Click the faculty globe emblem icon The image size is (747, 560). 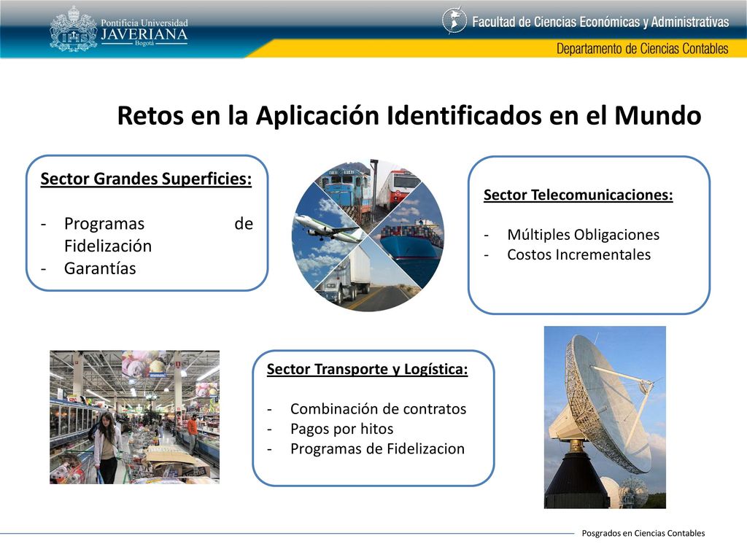tap(454, 21)
